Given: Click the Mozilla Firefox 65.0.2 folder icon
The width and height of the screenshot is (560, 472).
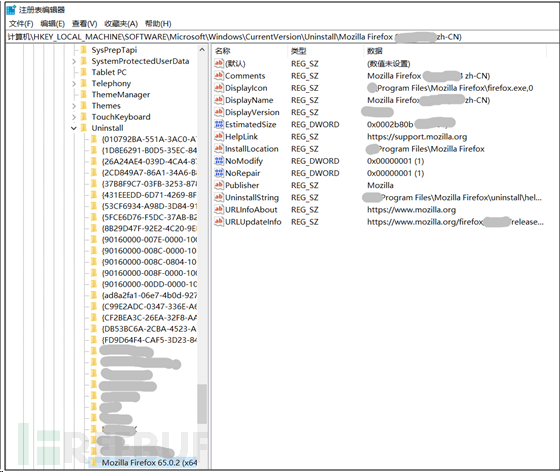Looking at the screenshot, I should pos(94,462).
